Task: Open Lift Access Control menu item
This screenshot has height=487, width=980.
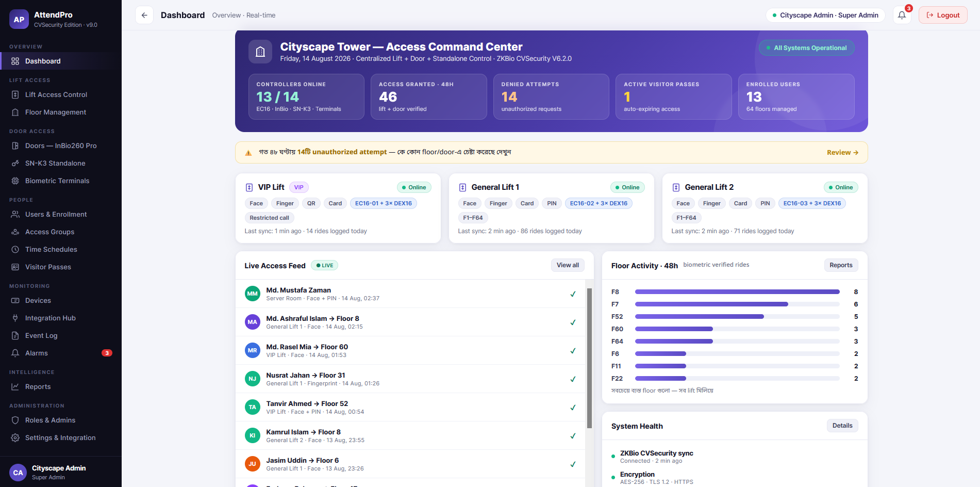Action: (x=61, y=94)
